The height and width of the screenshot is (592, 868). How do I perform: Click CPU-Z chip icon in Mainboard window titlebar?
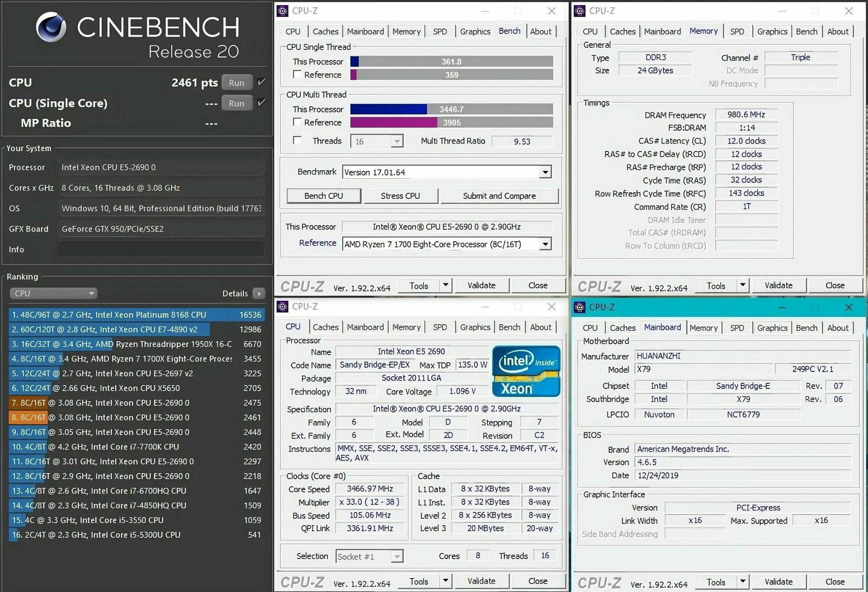579,307
